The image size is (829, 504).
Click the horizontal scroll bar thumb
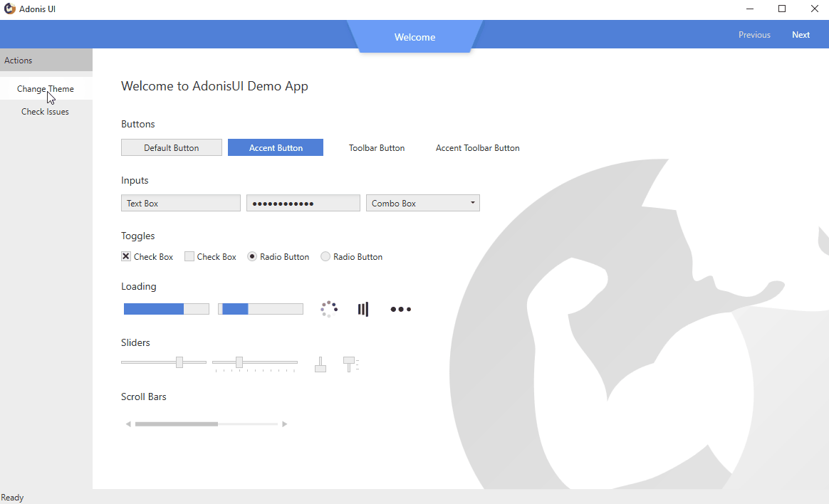tap(177, 424)
